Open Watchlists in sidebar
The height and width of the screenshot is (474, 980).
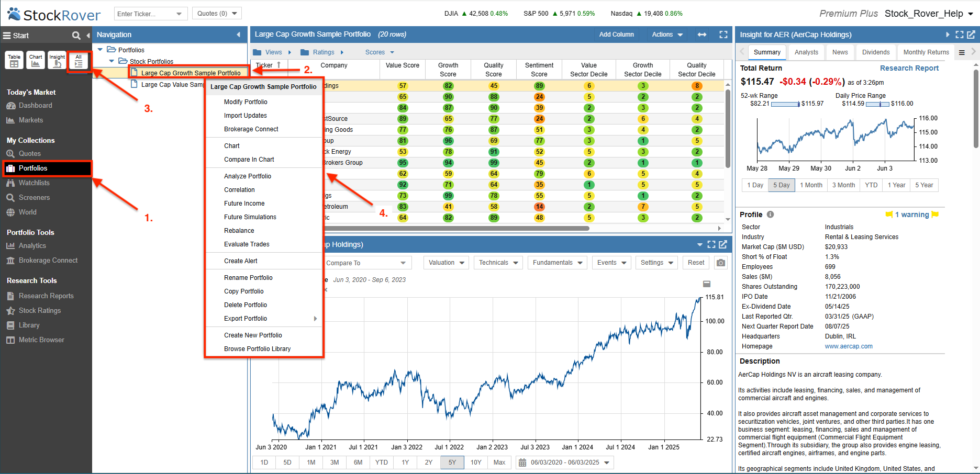pyautogui.click(x=34, y=183)
